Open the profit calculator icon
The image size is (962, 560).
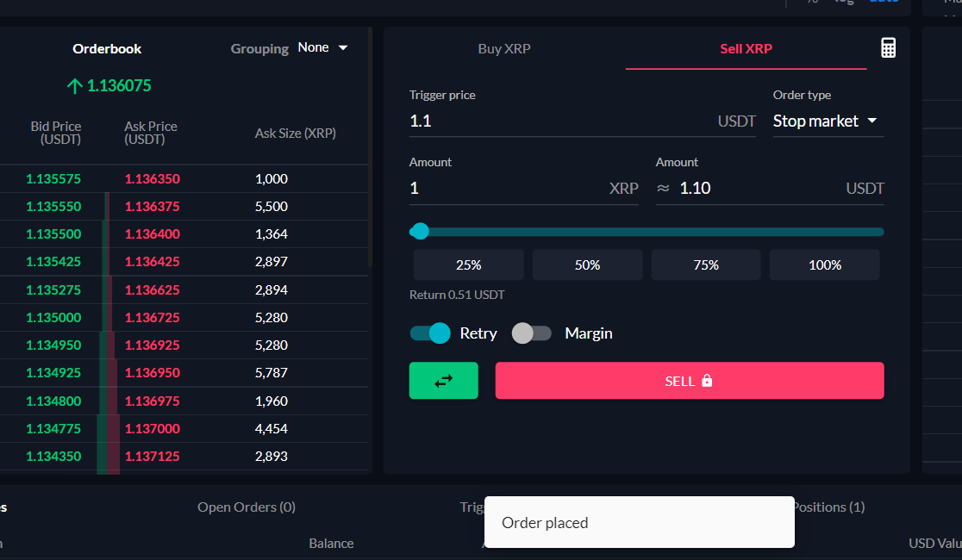pos(888,48)
